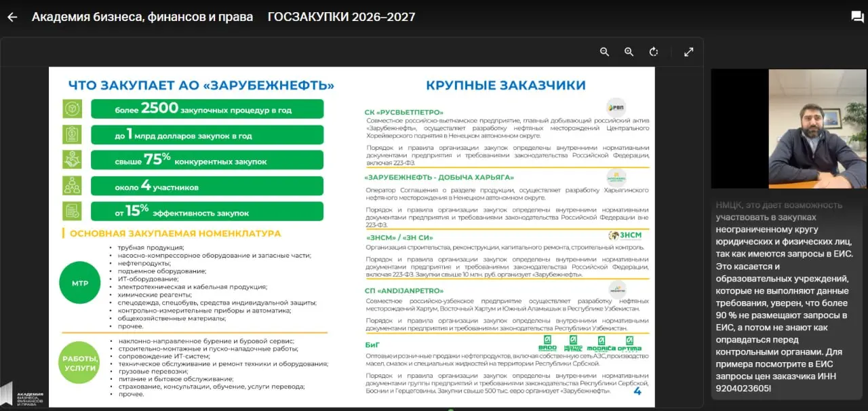
Task: Click the green bar от 15% эффективность закупок
Action: 207,212
